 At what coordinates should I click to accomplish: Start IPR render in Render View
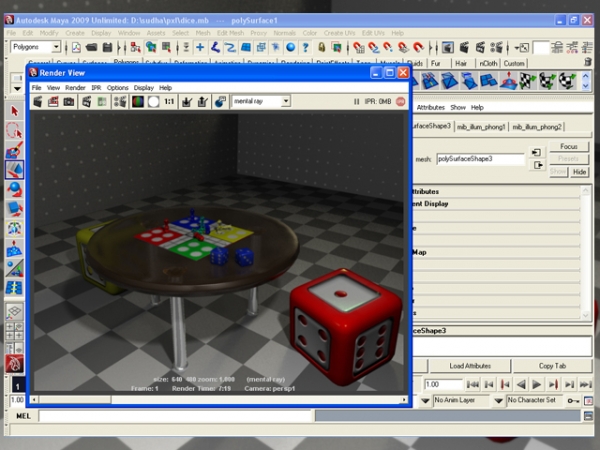click(x=87, y=102)
